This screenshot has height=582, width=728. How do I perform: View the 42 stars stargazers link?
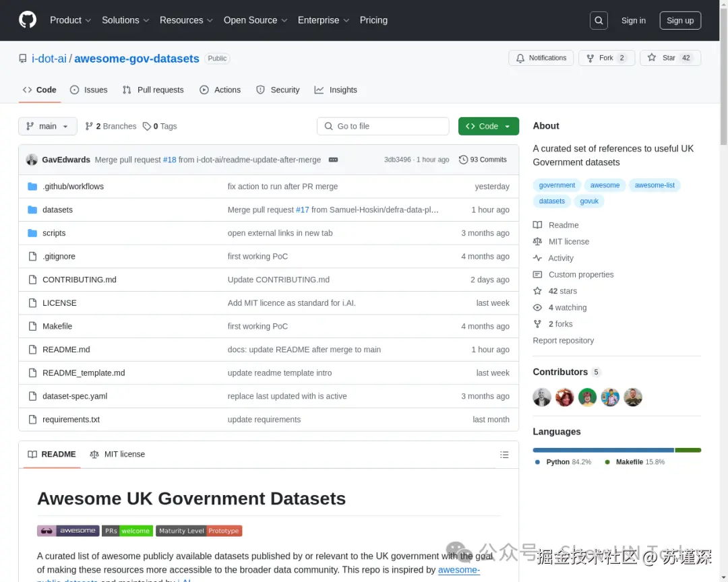click(x=555, y=291)
